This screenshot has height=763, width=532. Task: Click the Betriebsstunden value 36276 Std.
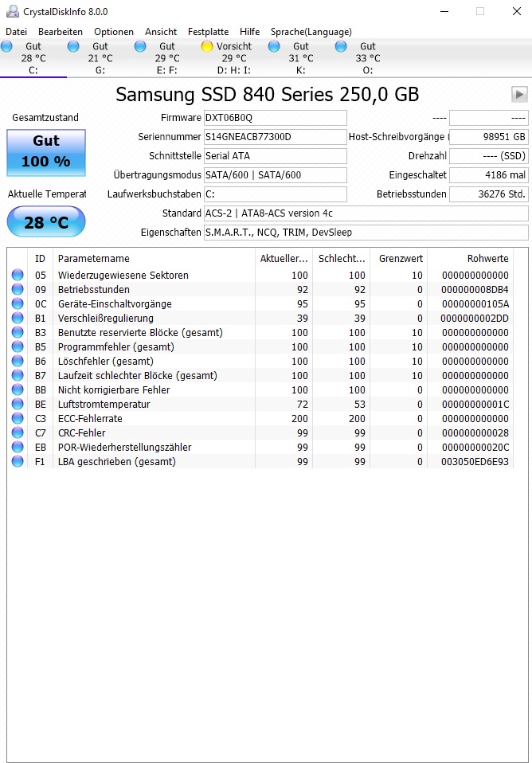click(489, 194)
